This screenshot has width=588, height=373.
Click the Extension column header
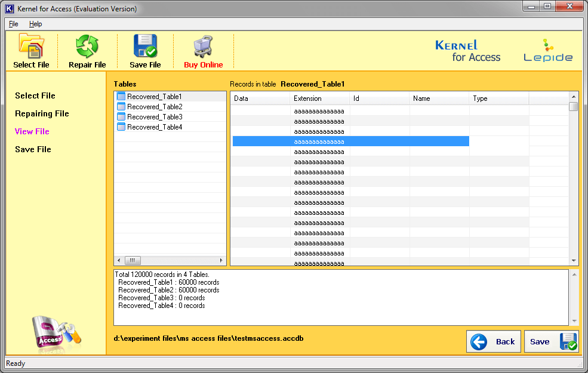320,98
